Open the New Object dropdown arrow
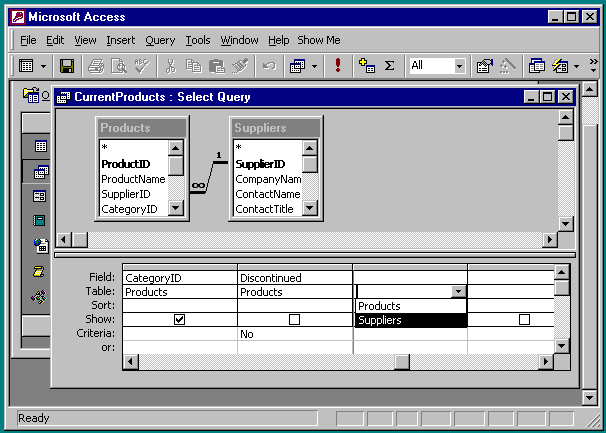Screen dimensions: 606x433 point(577,66)
